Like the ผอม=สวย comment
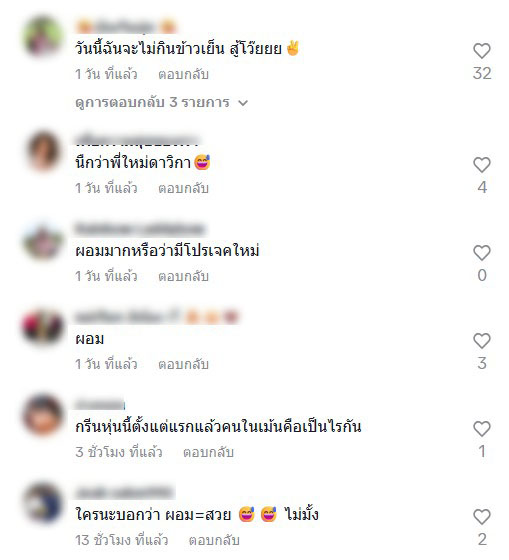 [x=481, y=517]
